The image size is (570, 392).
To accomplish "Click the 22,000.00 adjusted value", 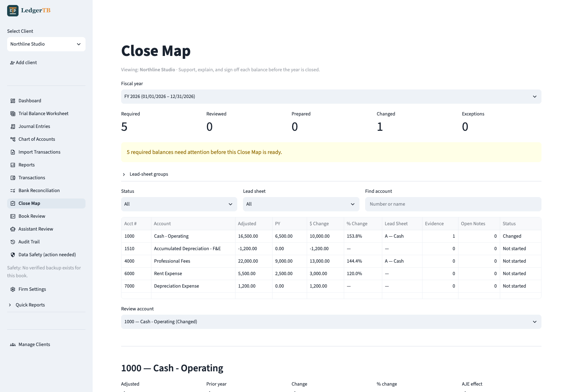I will pyautogui.click(x=254, y=261).
